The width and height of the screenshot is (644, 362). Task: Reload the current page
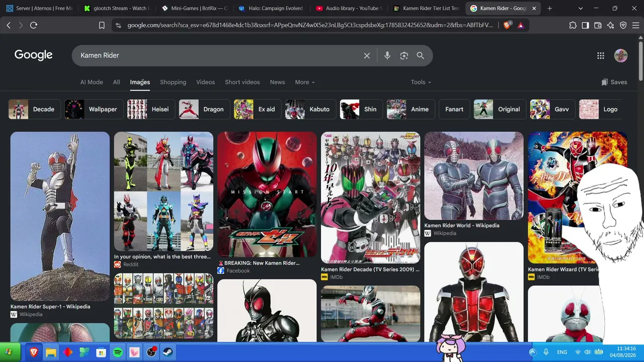[34, 25]
